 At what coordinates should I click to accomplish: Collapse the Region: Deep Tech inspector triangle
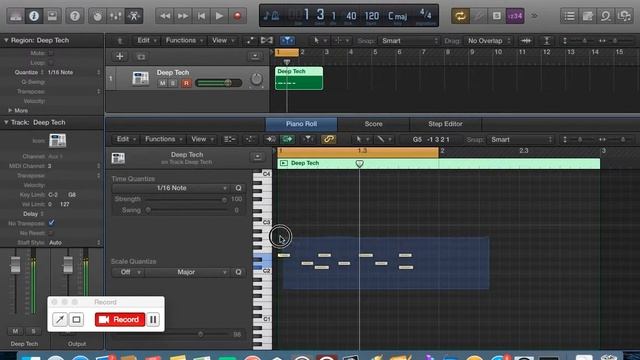(x=6, y=40)
